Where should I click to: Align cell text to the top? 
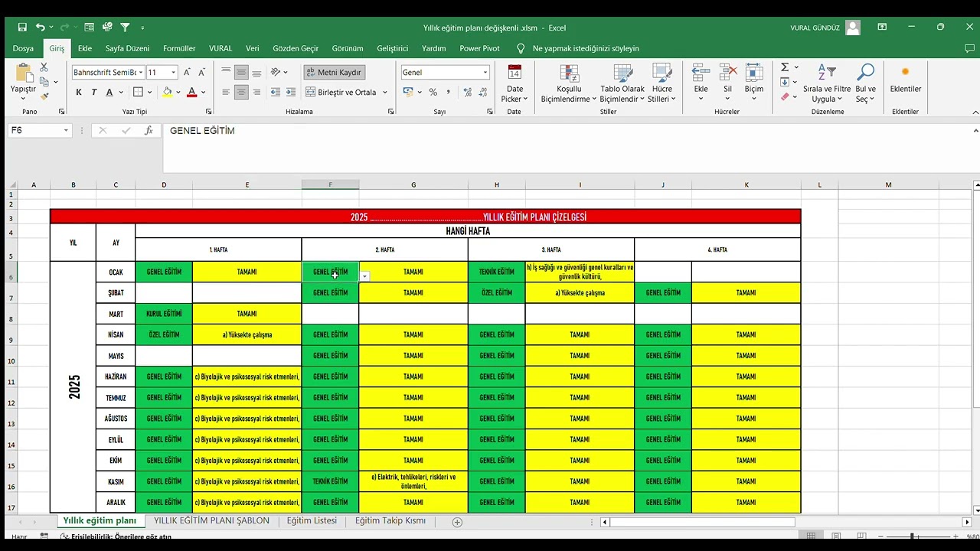(226, 72)
